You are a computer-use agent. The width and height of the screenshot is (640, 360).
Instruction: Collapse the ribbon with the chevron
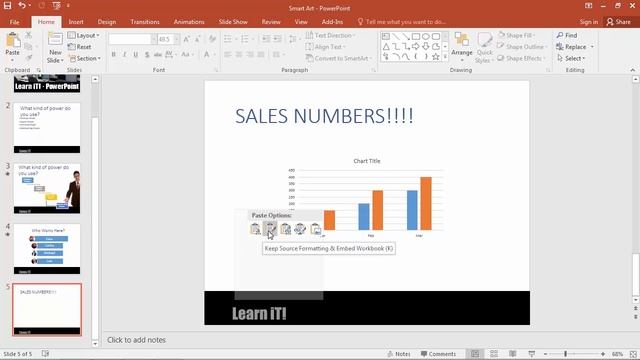coord(633,70)
